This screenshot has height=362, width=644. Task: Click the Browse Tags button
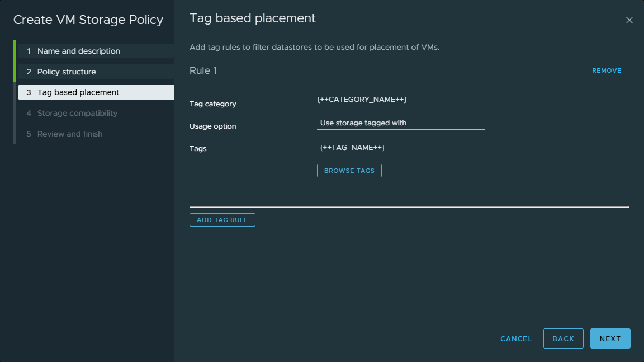click(349, 171)
